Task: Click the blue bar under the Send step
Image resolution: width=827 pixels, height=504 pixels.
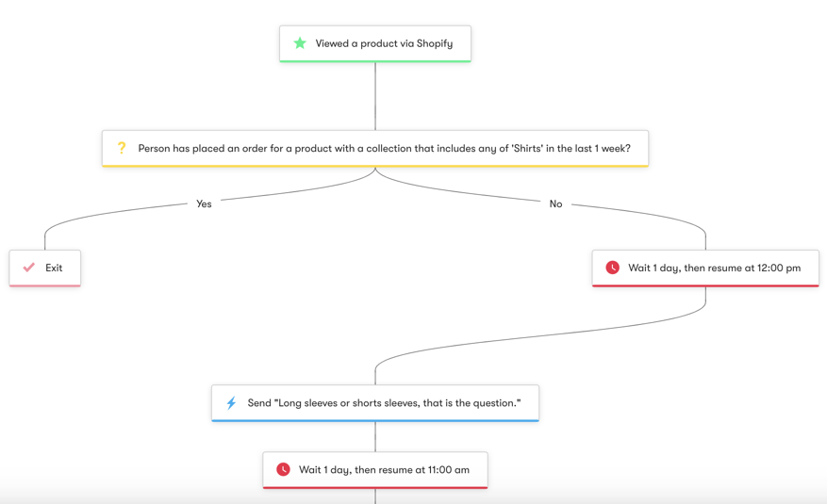Action: 375,420
